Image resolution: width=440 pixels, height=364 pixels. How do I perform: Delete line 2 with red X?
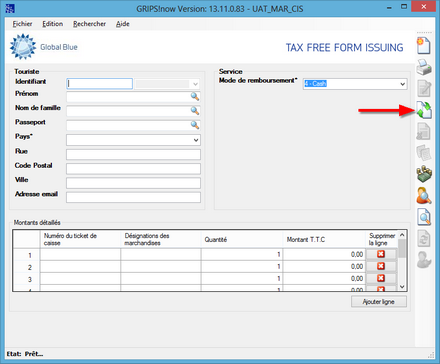381,266
